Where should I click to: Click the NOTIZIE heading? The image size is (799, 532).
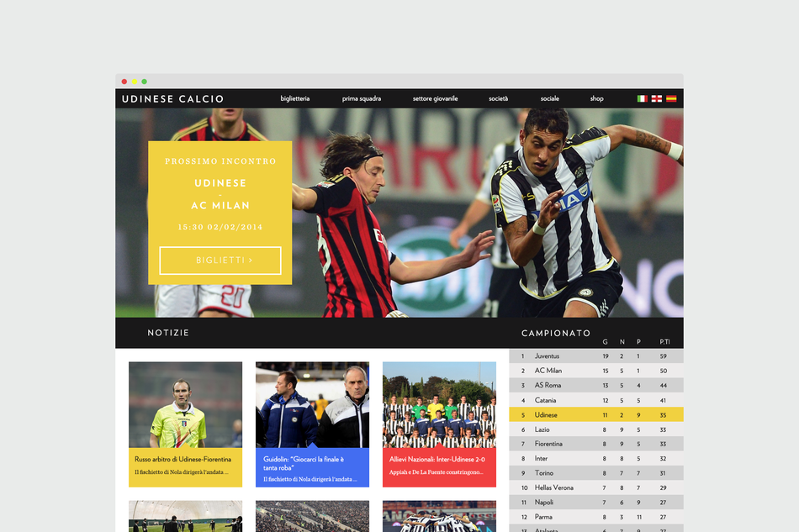coord(168,333)
